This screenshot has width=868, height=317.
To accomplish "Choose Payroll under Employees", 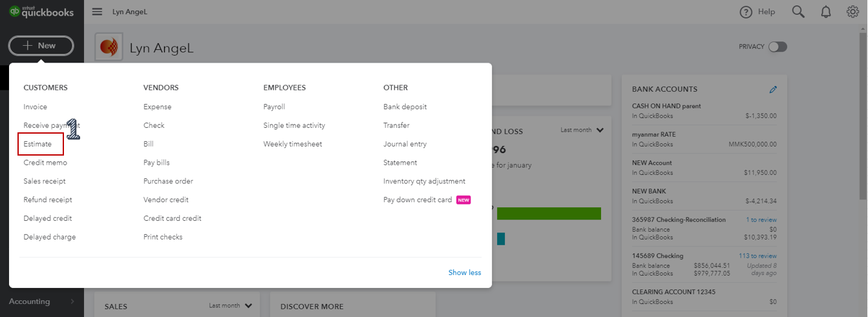I will coord(274,107).
